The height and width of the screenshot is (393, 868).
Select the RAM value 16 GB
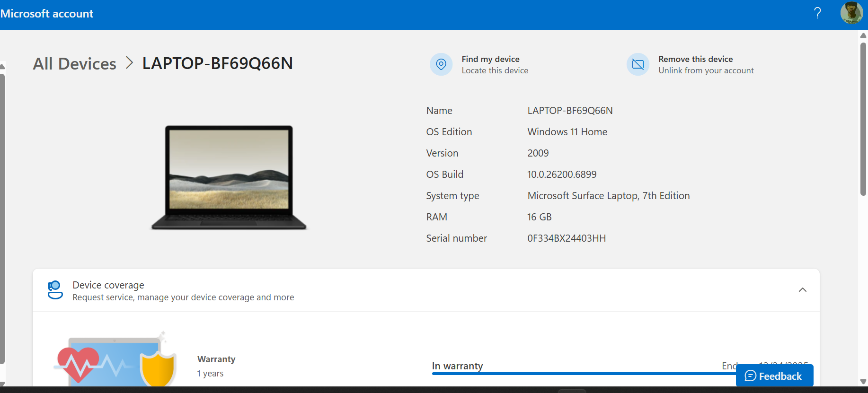coord(540,217)
